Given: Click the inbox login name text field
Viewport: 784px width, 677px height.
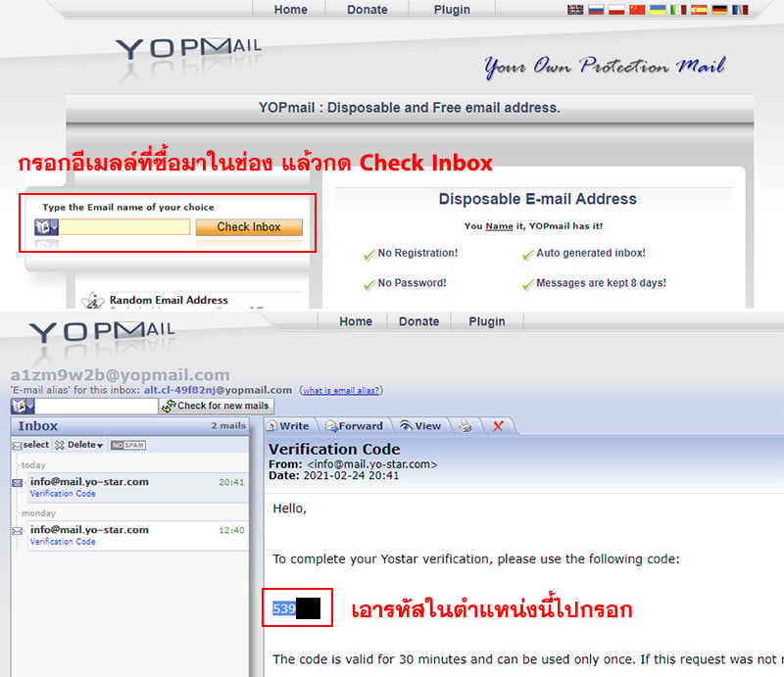Looking at the screenshot, I should coord(96,406).
